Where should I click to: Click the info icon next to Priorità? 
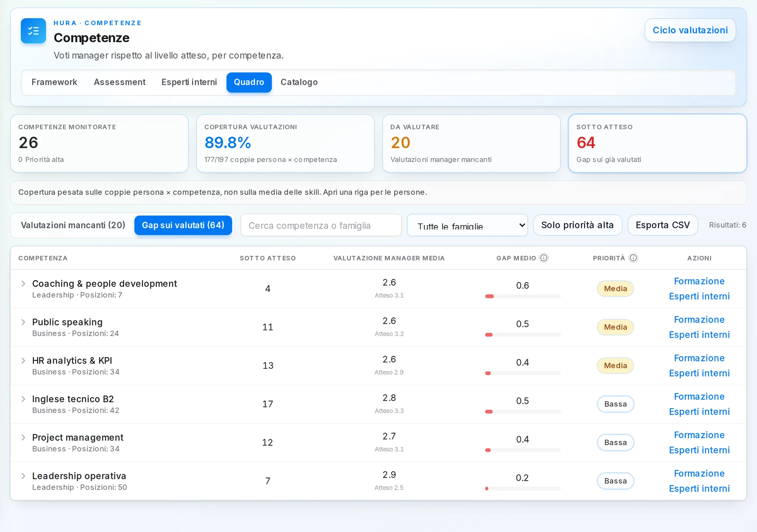[x=633, y=258]
